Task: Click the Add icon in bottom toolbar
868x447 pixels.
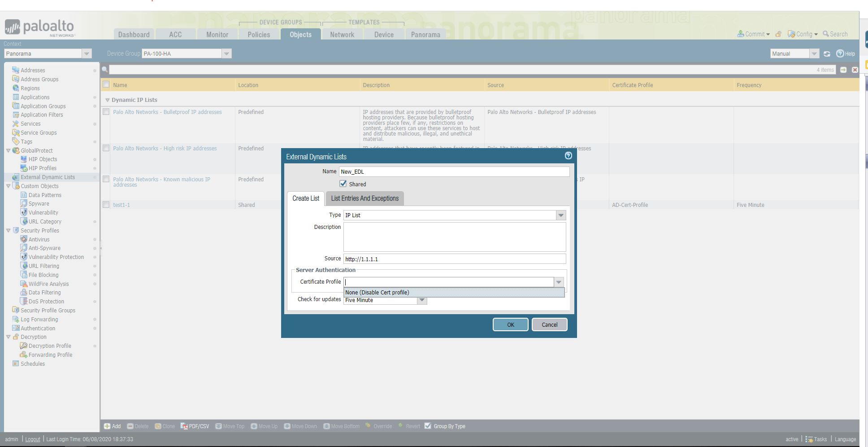Action: pos(107,426)
